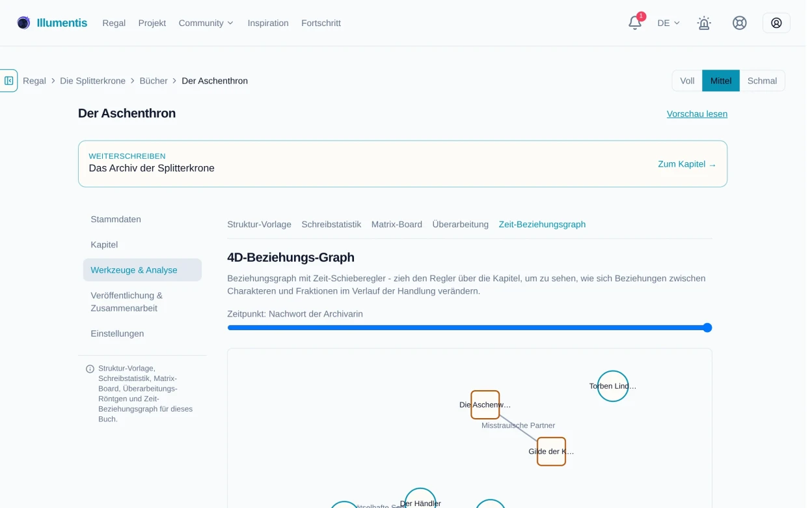Navigate to Bücher breadcrumb
Image resolution: width=812 pixels, height=508 pixels.
154,81
